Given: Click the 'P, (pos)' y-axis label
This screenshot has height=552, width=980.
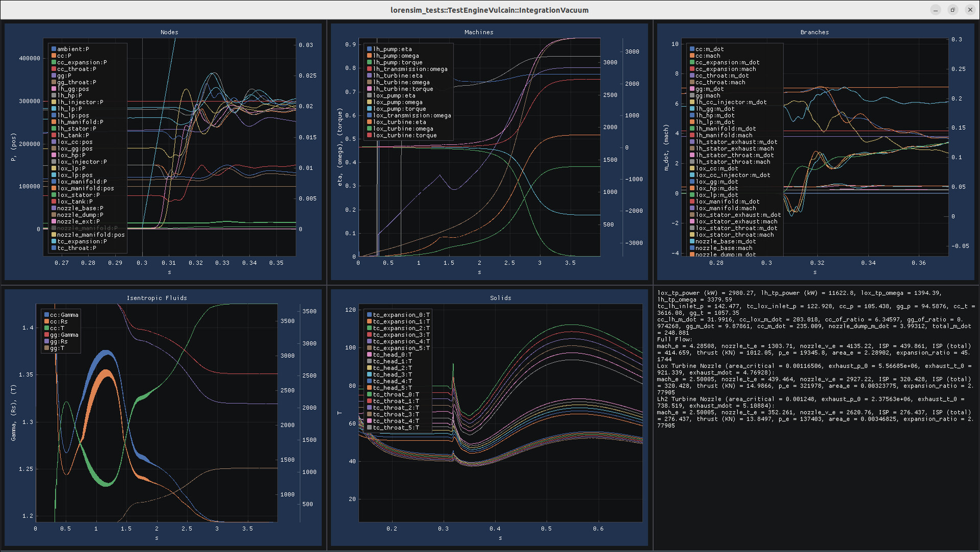Looking at the screenshot, I should (x=14, y=148).
